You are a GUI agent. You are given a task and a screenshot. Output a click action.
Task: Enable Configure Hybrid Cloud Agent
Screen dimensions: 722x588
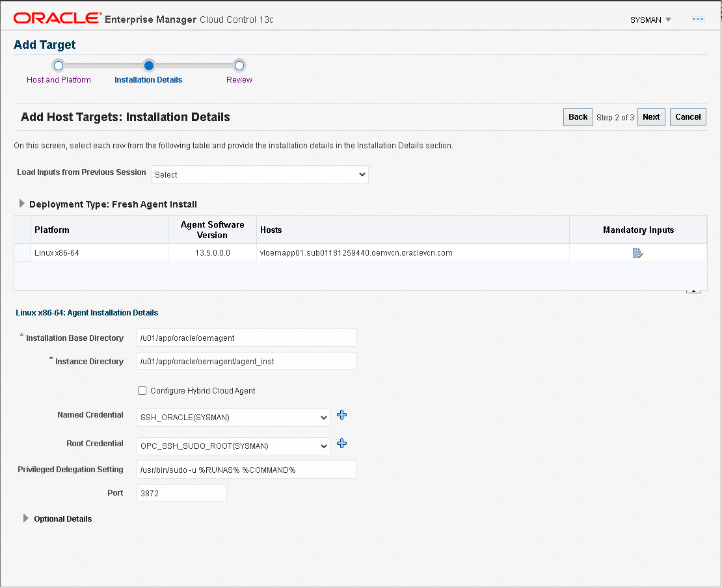(x=142, y=390)
